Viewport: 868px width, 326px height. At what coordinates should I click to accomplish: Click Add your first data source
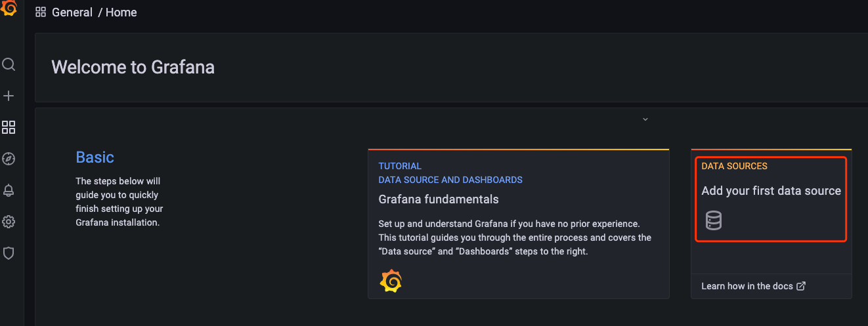point(771,191)
